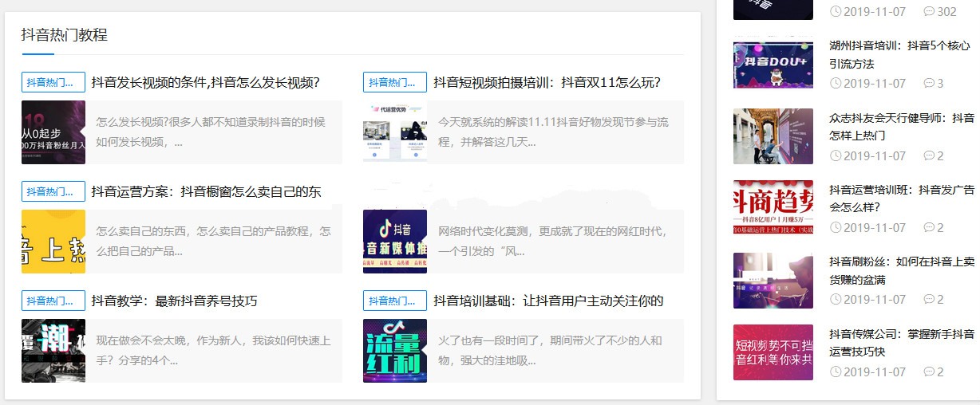
Task: Click excerpt 火了也有一段时间了
Action: click(x=551, y=351)
